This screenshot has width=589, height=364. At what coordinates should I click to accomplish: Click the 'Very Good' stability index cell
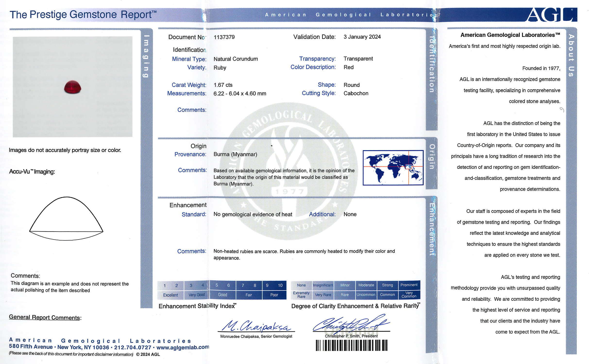(x=197, y=295)
